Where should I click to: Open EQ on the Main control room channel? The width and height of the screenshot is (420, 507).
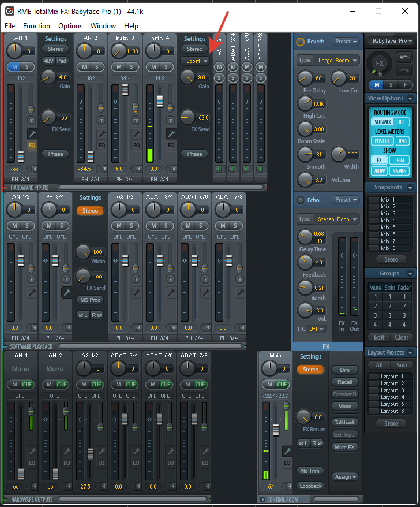287,463
